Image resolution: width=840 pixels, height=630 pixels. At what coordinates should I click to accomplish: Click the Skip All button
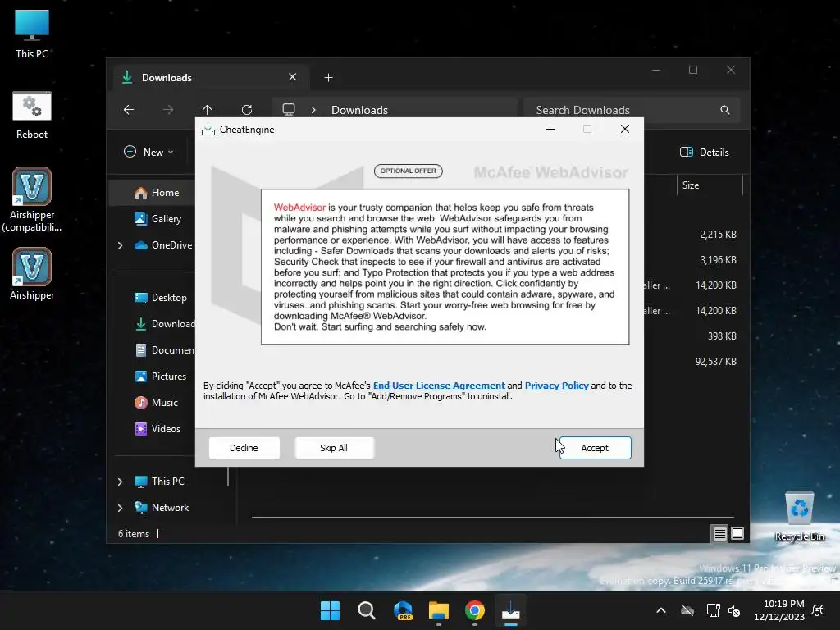[x=334, y=448]
